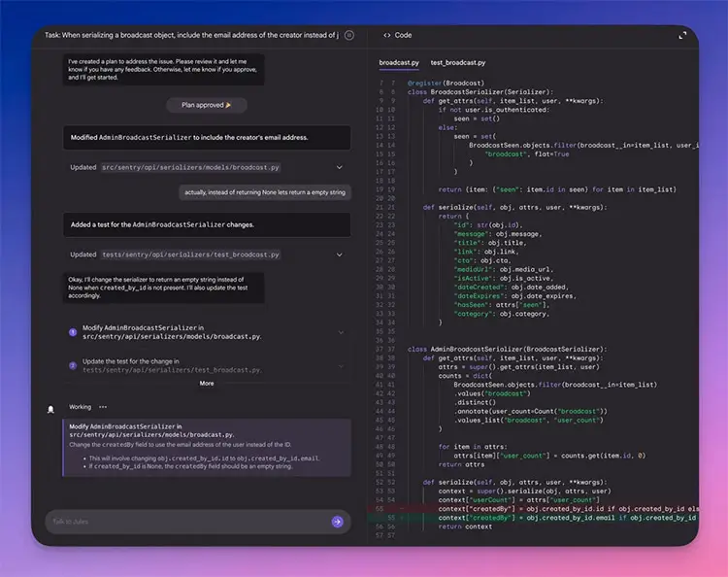This screenshot has height=577, width=728.
Task: Click the 'class AdminBroadcastSerializer(BroadcastSerializer):' code line
Action: [x=507, y=349]
